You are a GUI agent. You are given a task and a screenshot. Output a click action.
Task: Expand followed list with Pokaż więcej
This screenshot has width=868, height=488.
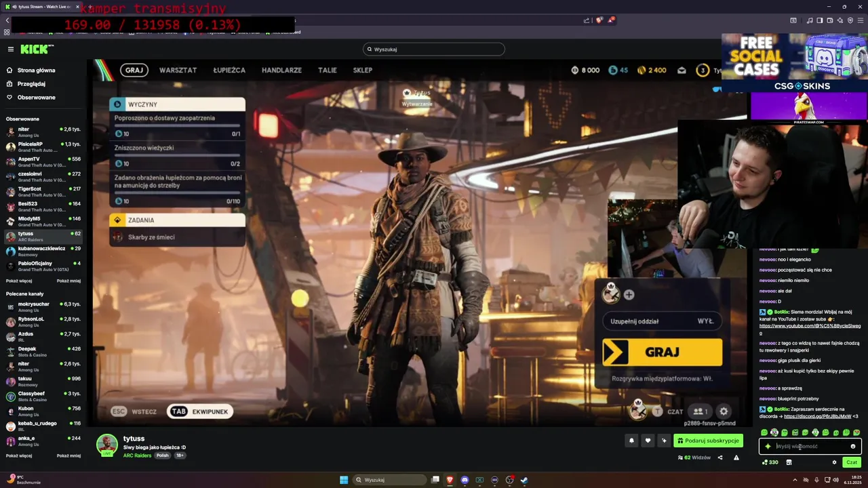coord(19,281)
